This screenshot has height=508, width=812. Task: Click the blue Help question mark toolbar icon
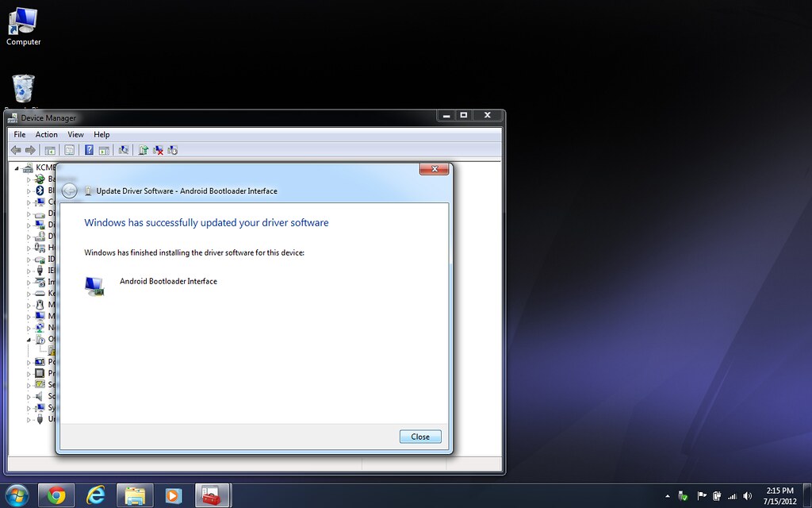(x=89, y=150)
